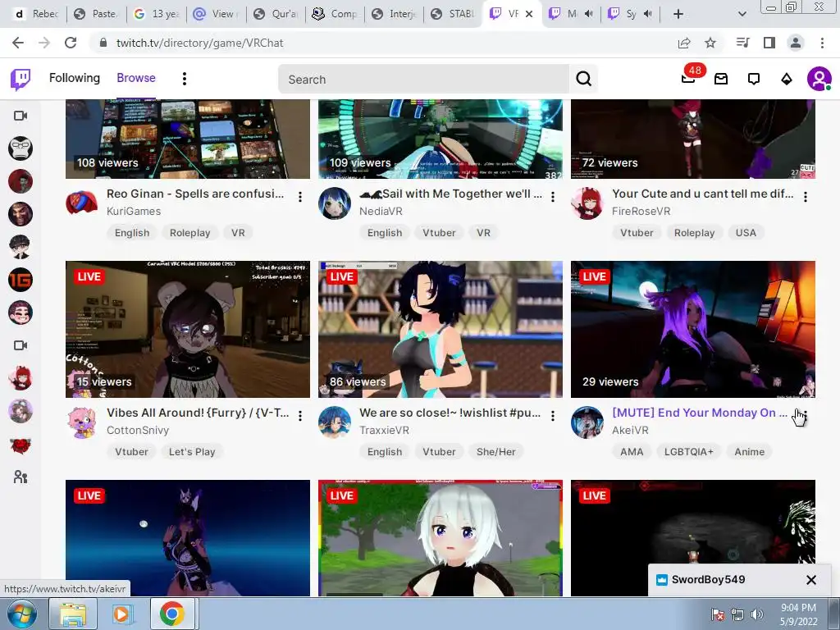The image size is (840, 630).
Task: Open options menu for Sail with Me stream
Action: click(x=553, y=197)
